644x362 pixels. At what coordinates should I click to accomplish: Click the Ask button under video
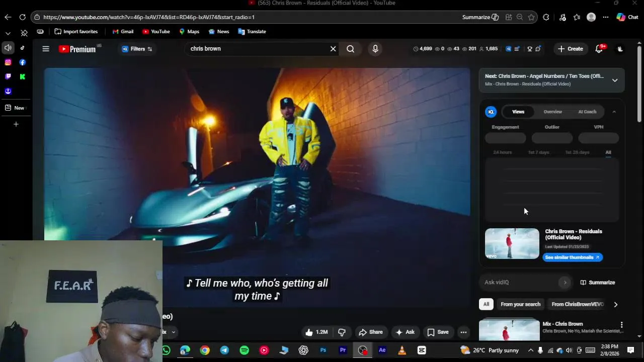(405, 332)
